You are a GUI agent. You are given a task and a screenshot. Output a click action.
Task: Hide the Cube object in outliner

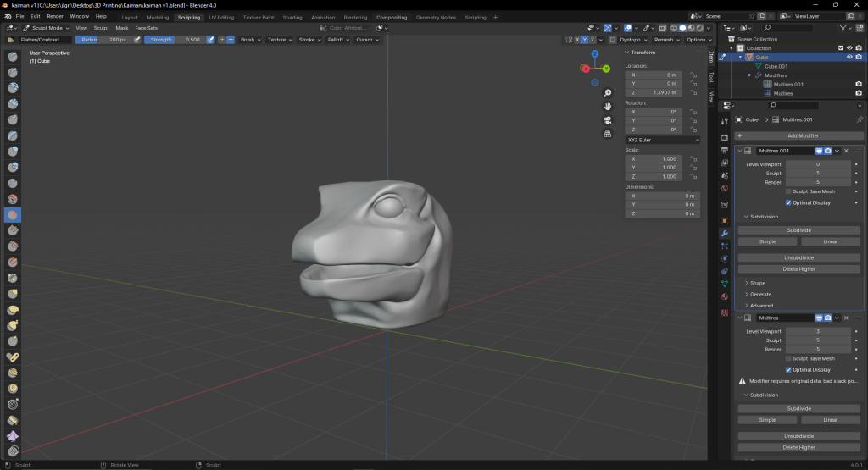pyautogui.click(x=849, y=57)
